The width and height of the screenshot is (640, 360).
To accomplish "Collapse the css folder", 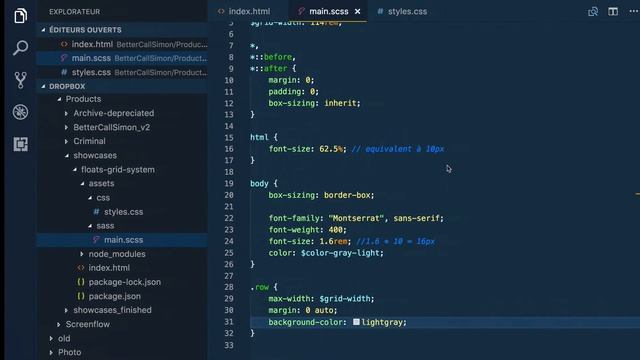I will click(x=90, y=198).
